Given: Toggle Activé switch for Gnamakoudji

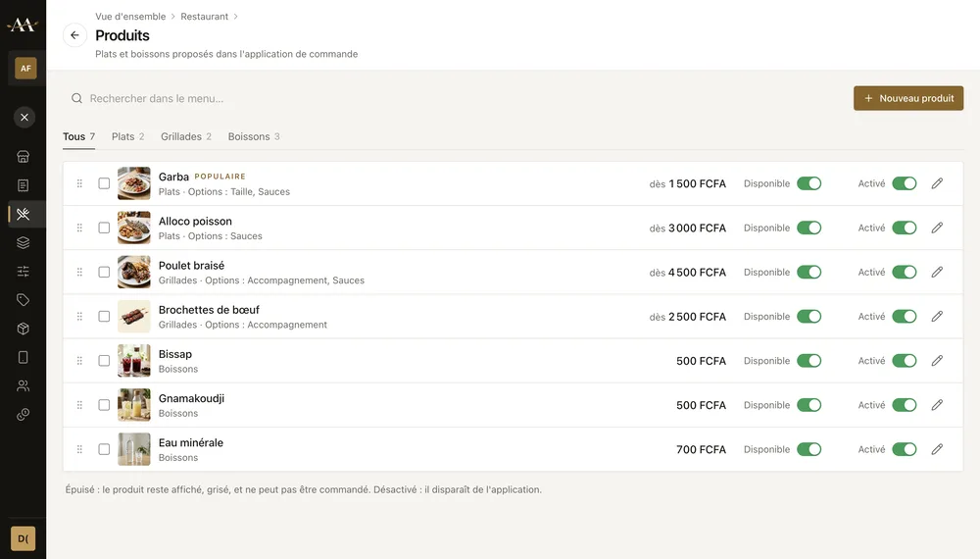Looking at the screenshot, I should (x=905, y=405).
